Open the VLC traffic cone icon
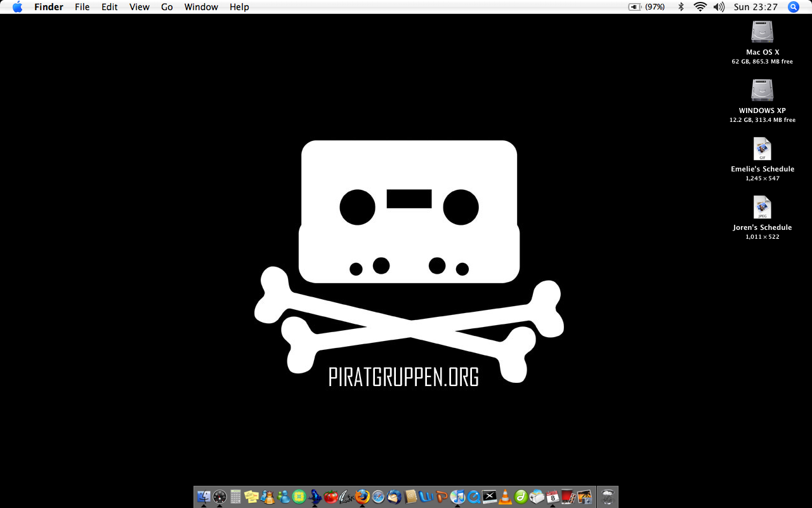This screenshot has height=508, width=812. pos(505,497)
